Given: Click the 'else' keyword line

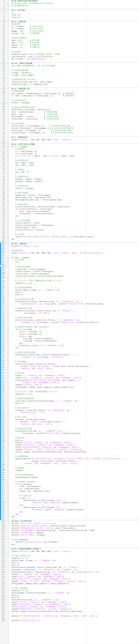Looking at the screenshot, I should click(21, 505).
